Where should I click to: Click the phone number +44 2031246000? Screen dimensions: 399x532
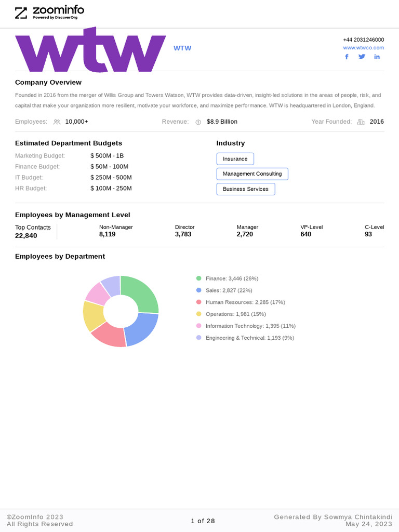click(x=363, y=39)
